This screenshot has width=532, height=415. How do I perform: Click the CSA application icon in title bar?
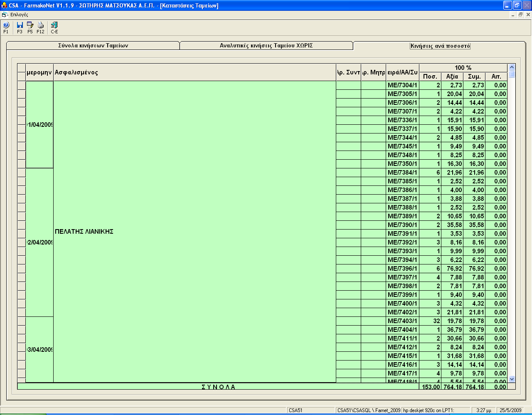[5, 5]
